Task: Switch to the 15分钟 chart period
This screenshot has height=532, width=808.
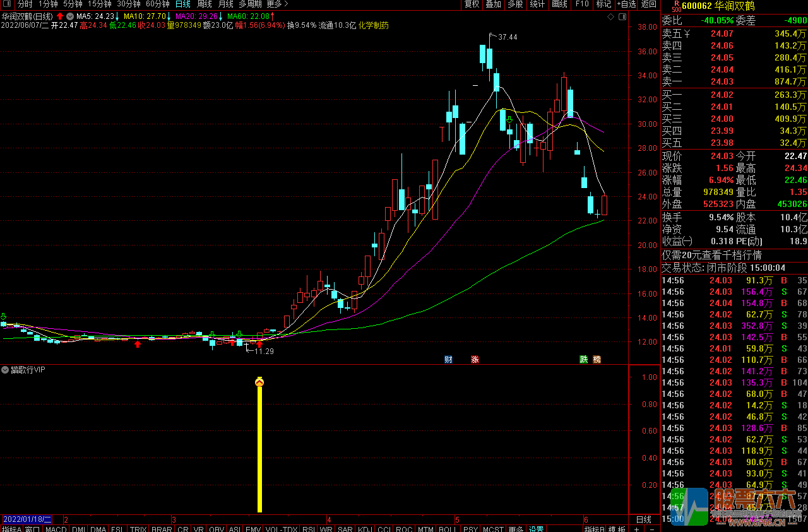Action: (99, 4)
